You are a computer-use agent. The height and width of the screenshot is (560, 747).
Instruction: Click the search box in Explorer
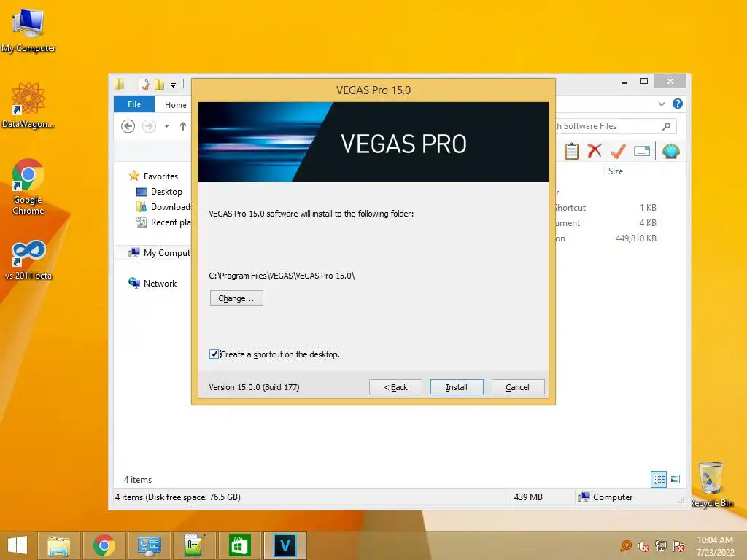[614, 126]
